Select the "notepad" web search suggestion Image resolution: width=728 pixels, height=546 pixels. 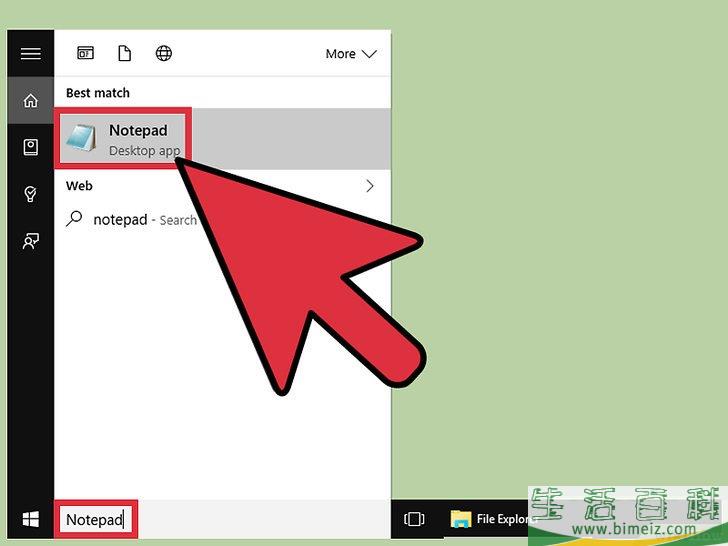pyautogui.click(x=120, y=220)
